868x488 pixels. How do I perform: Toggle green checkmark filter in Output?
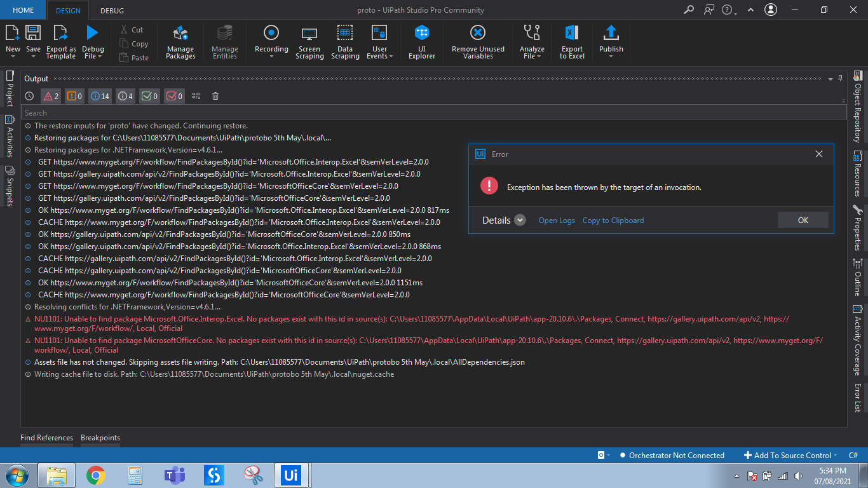pyautogui.click(x=150, y=96)
